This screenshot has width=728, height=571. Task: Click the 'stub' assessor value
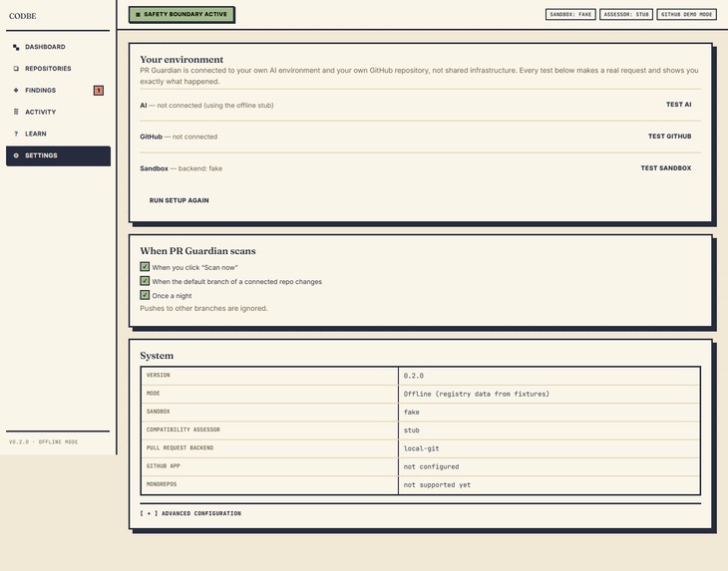click(411, 429)
